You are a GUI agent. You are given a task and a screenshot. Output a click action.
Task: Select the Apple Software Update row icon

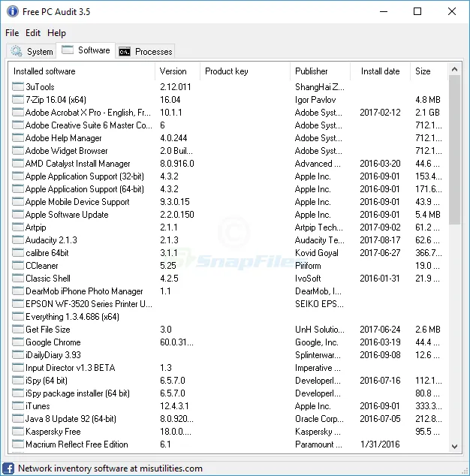coord(18,214)
